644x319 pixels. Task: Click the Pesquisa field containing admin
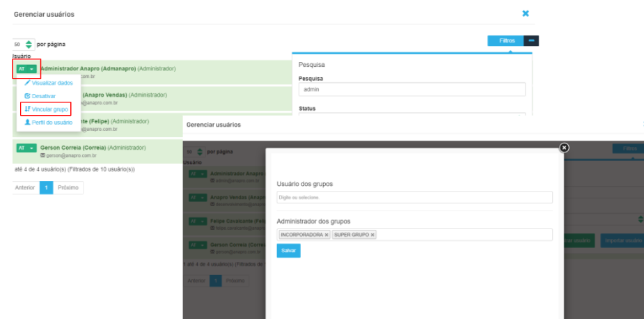click(x=411, y=89)
